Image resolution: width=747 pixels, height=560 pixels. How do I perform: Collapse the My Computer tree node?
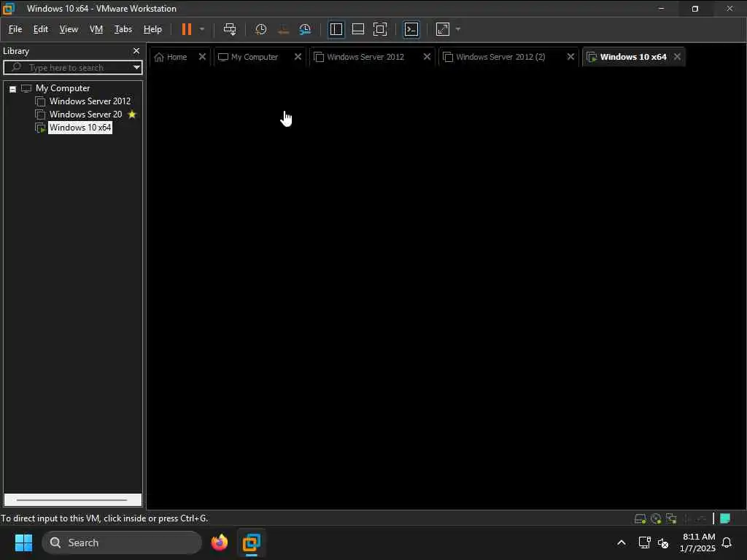click(x=13, y=89)
